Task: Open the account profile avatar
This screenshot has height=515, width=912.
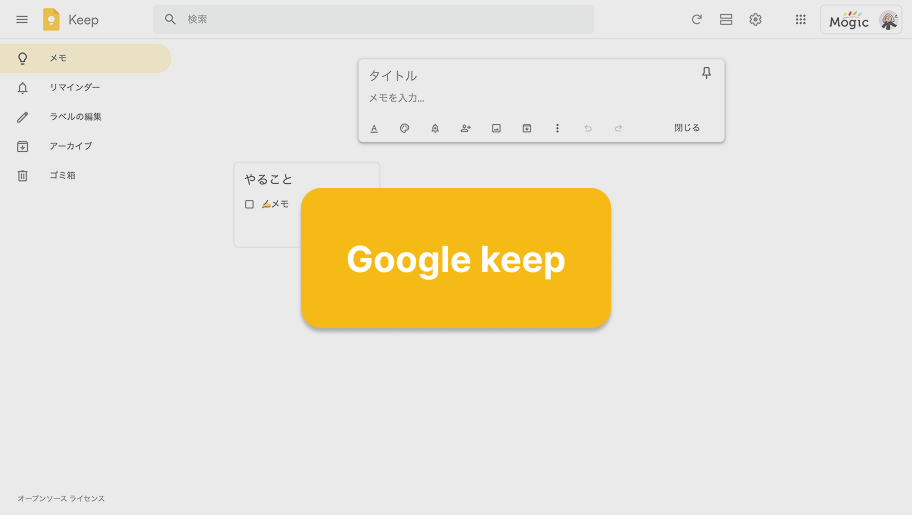Action: (x=888, y=20)
